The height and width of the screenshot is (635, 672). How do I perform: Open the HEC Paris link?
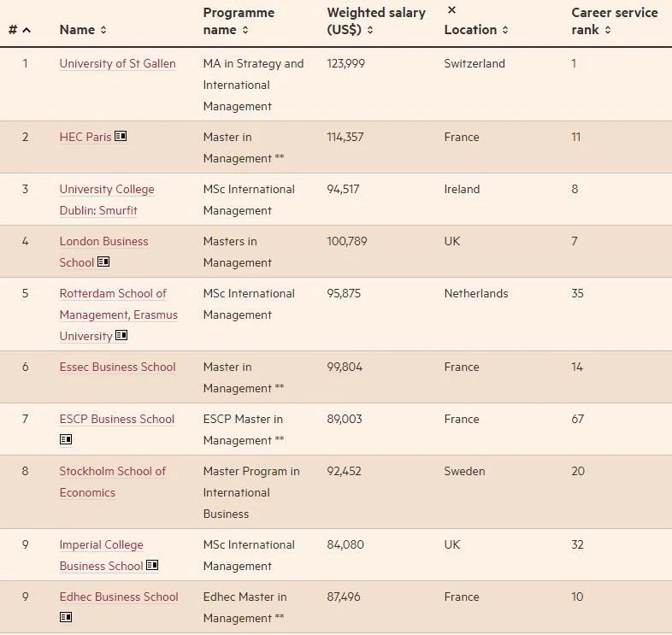85,137
